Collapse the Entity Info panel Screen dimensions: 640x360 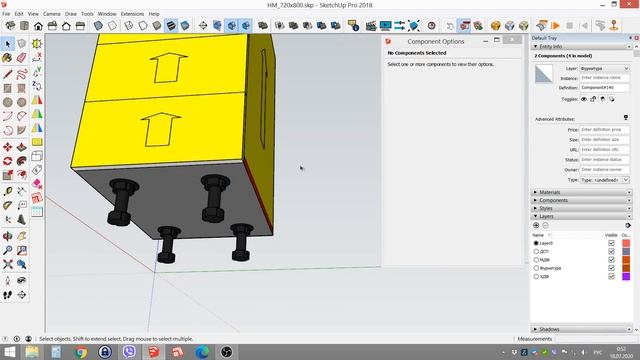(x=582, y=47)
